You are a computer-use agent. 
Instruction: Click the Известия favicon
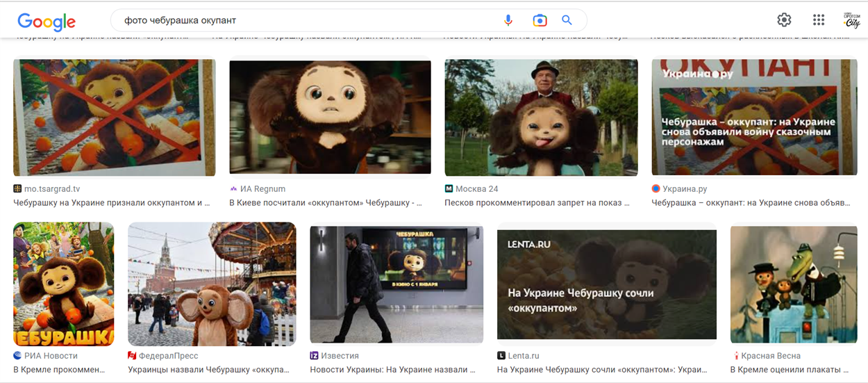tap(314, 355)
